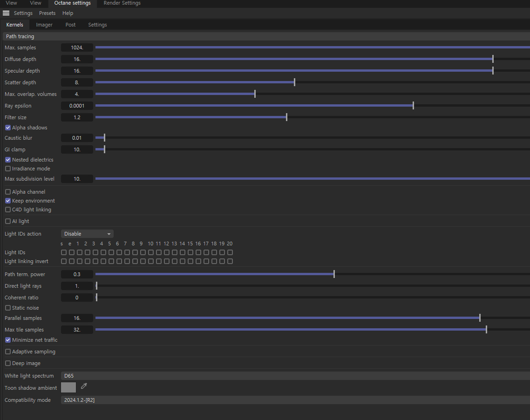Open the Settings menu
Image resolution: width=530 pixels, height=420 pixels.
[x=23, y=13]
